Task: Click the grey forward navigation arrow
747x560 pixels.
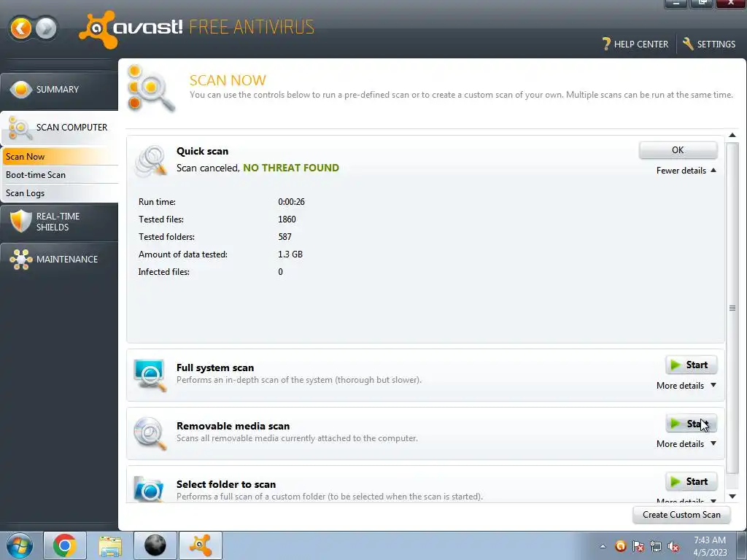Action: 46,28
